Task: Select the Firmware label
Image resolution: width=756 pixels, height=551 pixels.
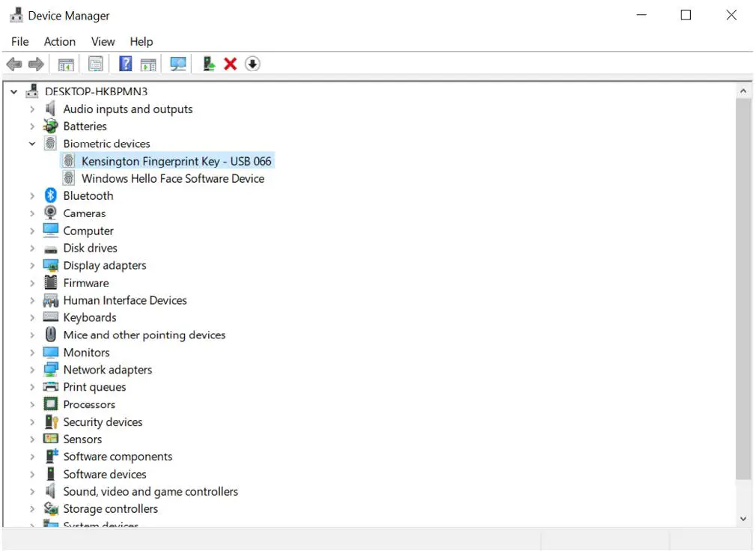Action: (86, 283)
